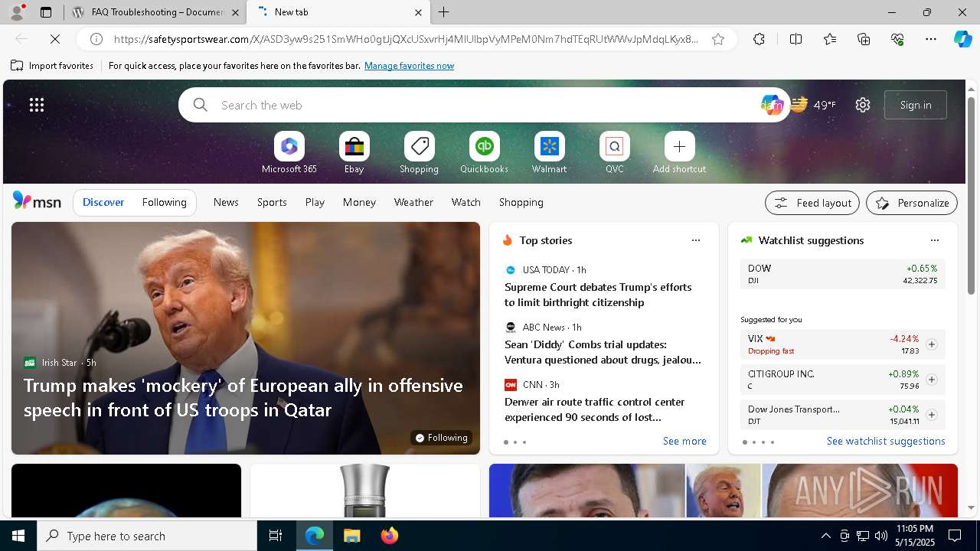This screenshot has width=980, height=551.
Task: Click the page vertical scrollbar thumb
Action: click(971, 195)
